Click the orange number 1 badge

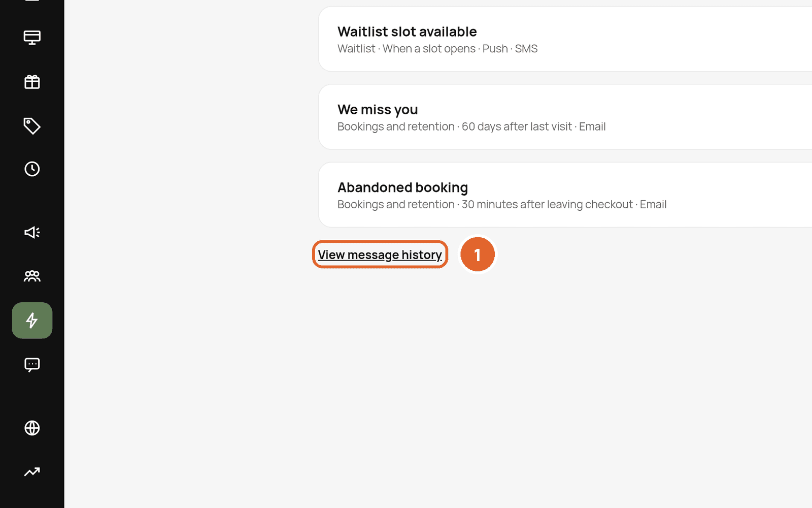(478, 255)
